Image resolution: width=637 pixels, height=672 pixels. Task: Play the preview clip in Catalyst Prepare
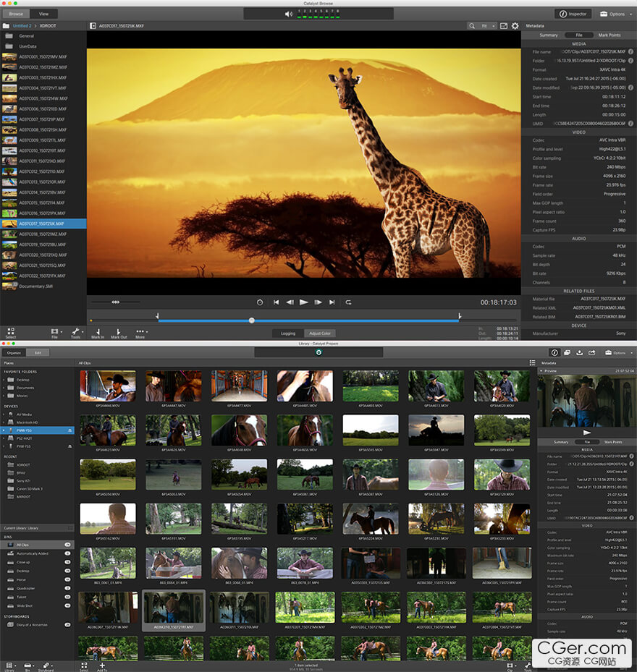[587, 433]
